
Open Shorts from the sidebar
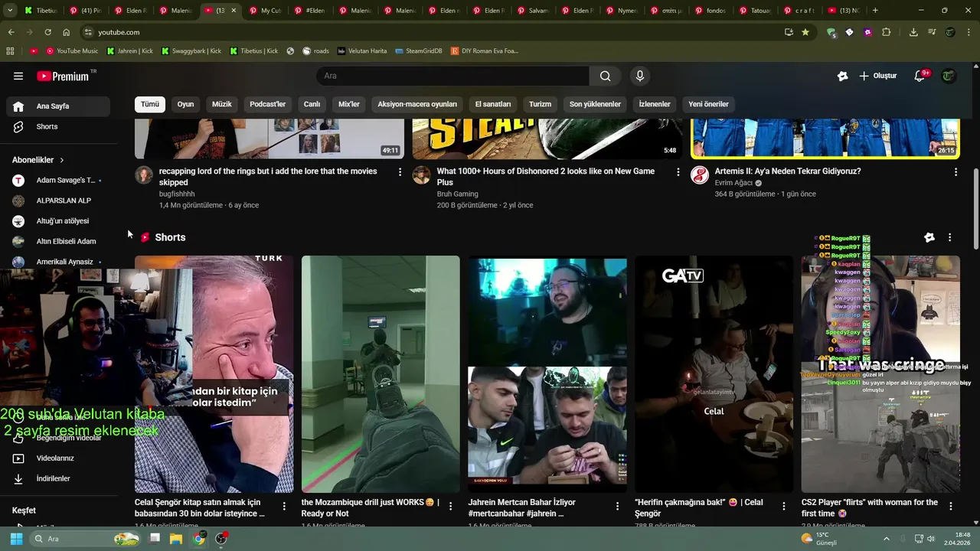coord(58,126)
